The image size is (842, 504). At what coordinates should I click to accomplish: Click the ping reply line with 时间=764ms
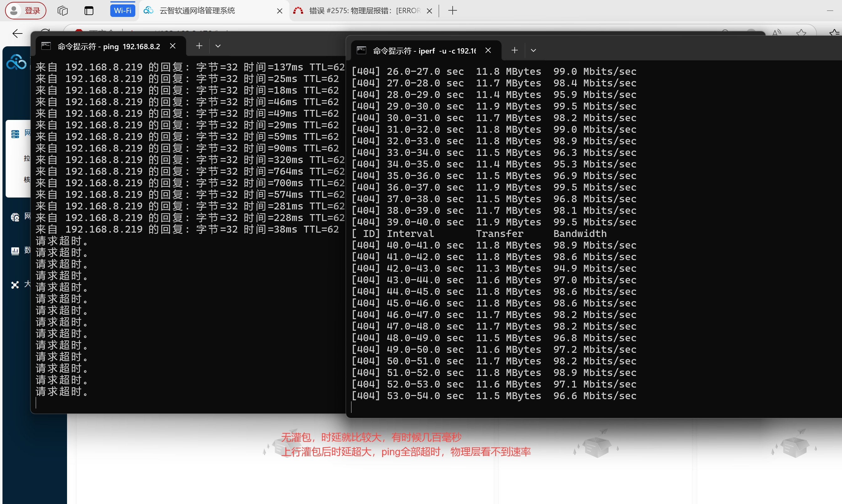click(190, 172)
